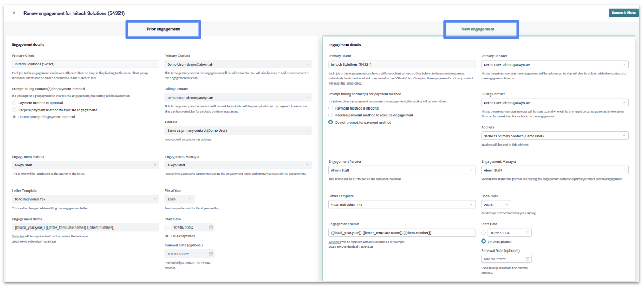Select 'Do not prompt for payment method' in new engagement
The image size is (644, 287).
(x=330, y=123)
